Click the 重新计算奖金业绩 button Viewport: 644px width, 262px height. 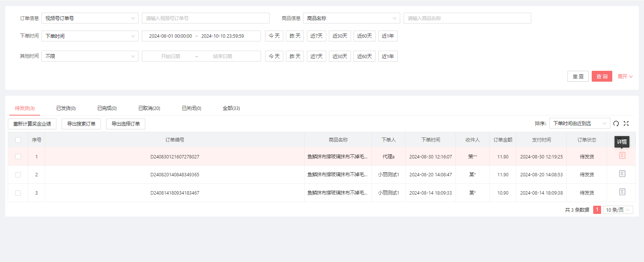point(32,124)
